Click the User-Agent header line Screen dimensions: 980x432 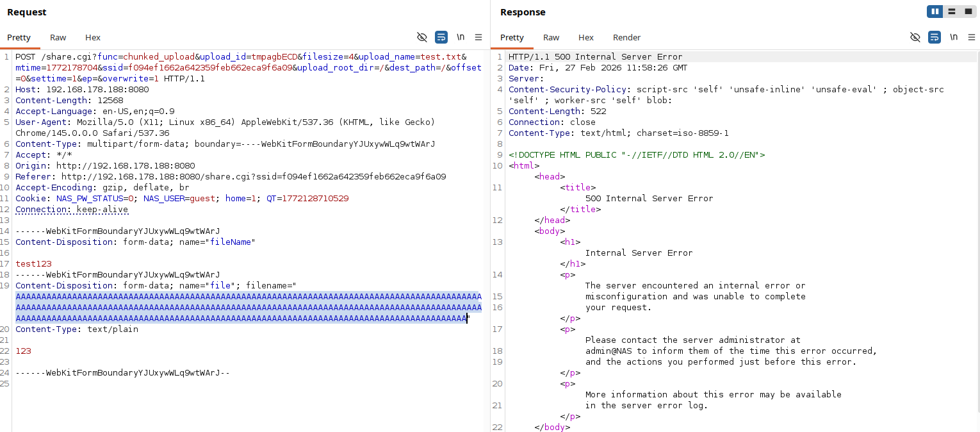[x=225, y=127]
